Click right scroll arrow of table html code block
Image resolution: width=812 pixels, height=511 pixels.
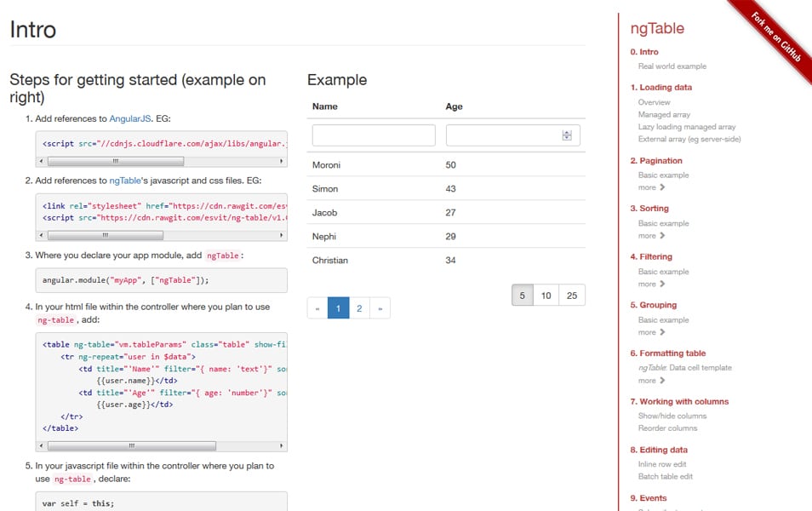281,445
